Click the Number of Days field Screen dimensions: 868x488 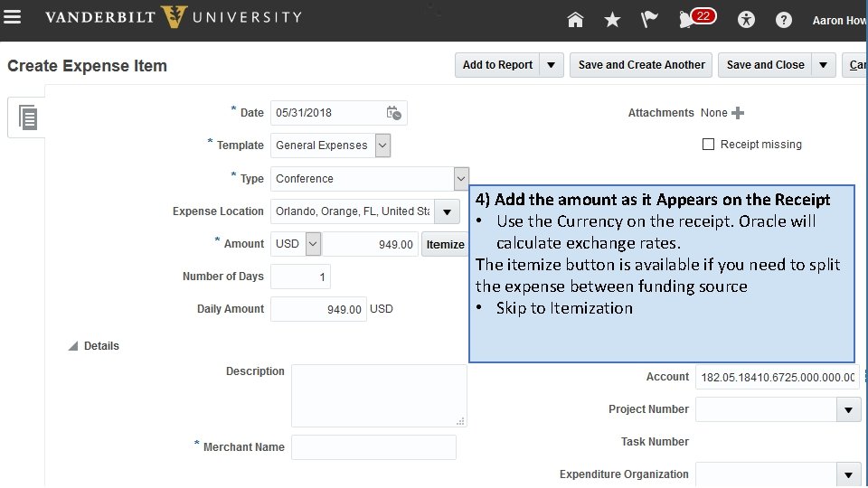coord(300,277)
